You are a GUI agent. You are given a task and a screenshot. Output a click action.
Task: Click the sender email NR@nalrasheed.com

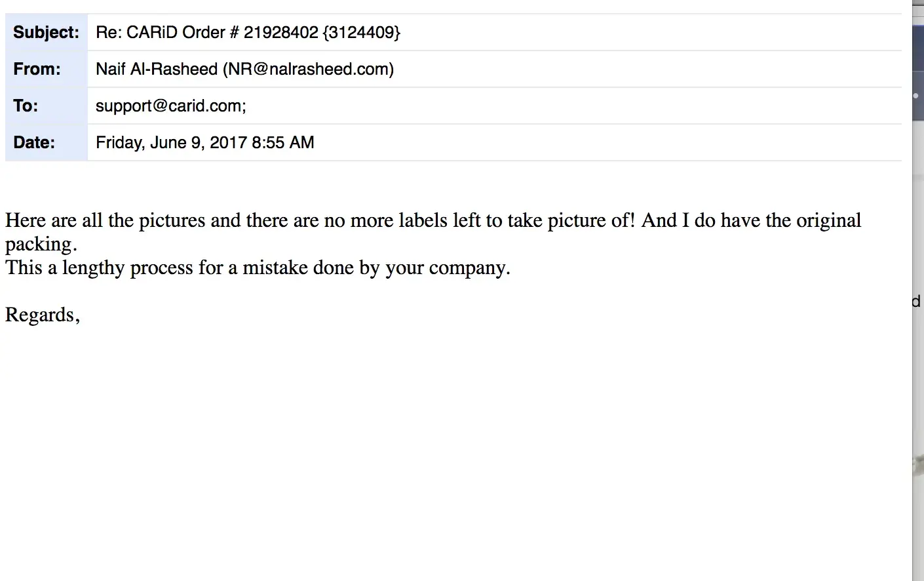tap(309, 69)
